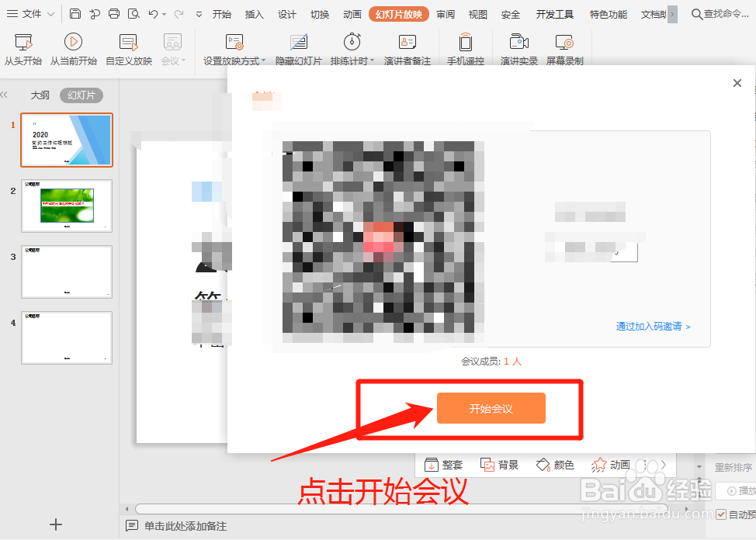Image resolution: width=756 pixels, height=540 pixels.
Task: Click 重新排序 in the right pane
Action: coord(733,467)
